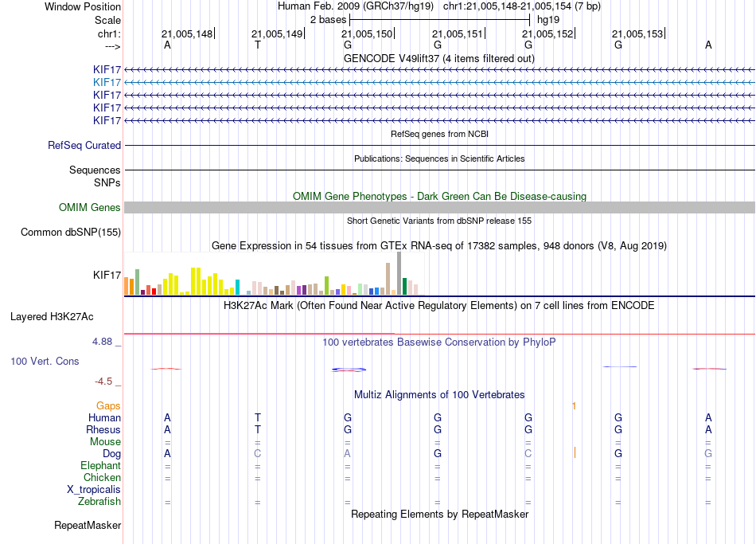Click the T base in Human row
Screen dimensions: 756x544
[258, 417]
